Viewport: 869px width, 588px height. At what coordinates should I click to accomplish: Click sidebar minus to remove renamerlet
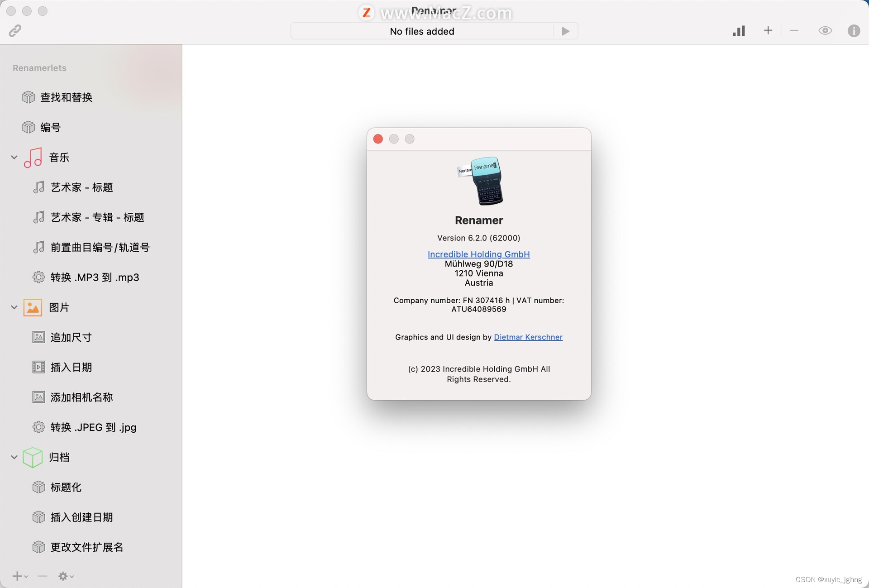(43, 576)
